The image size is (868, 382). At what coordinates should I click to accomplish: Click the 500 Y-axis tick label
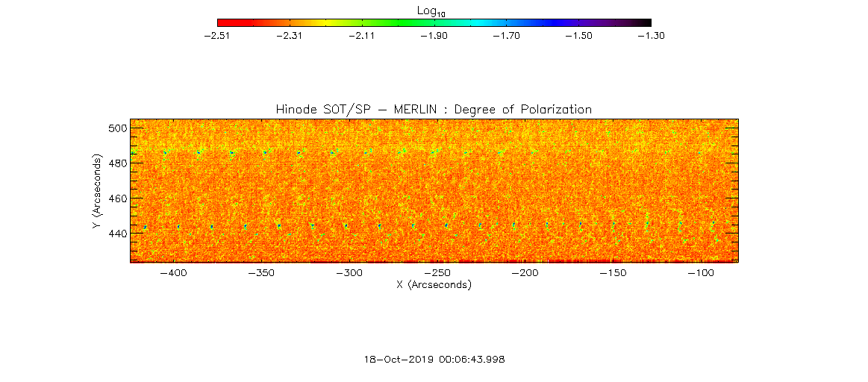116,128
